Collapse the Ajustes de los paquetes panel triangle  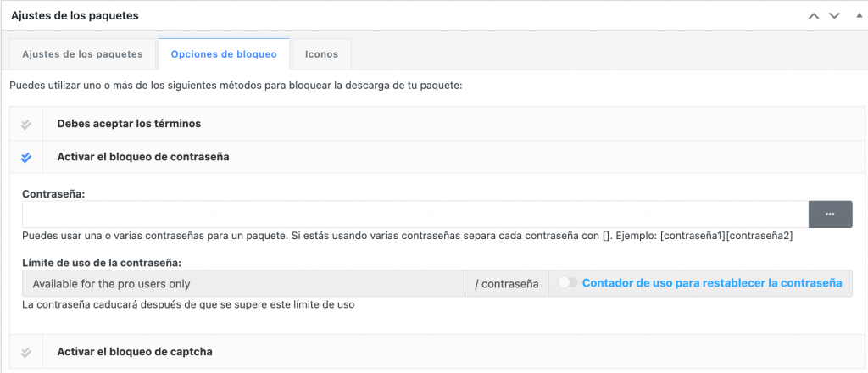click(854, 16)
